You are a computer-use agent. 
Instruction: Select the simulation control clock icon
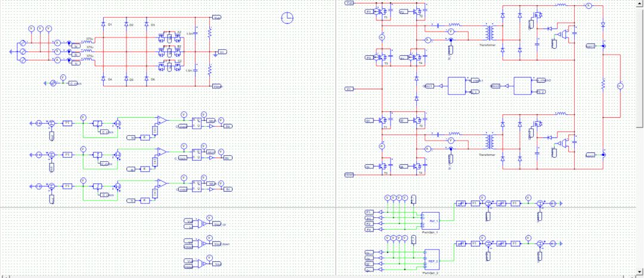(x=287, y=18)
